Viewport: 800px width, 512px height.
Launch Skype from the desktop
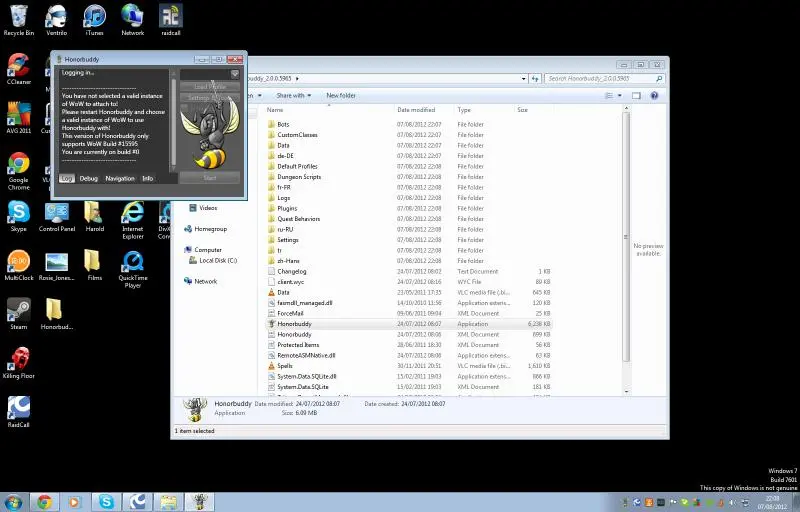point(19,216)
